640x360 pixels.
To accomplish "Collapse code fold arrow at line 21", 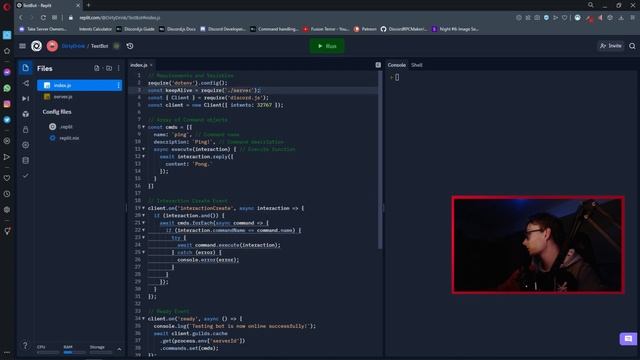I will [144, 222].
